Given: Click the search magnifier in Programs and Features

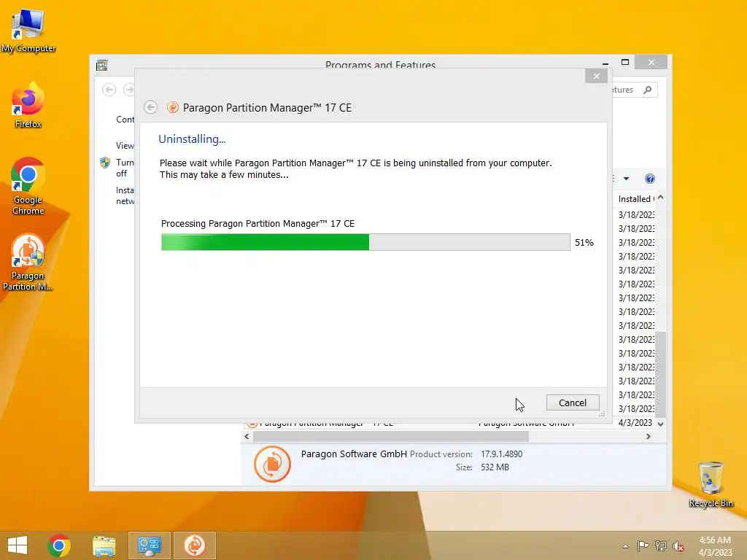Looking at the screenshot, I should click(x=647, y=90).
